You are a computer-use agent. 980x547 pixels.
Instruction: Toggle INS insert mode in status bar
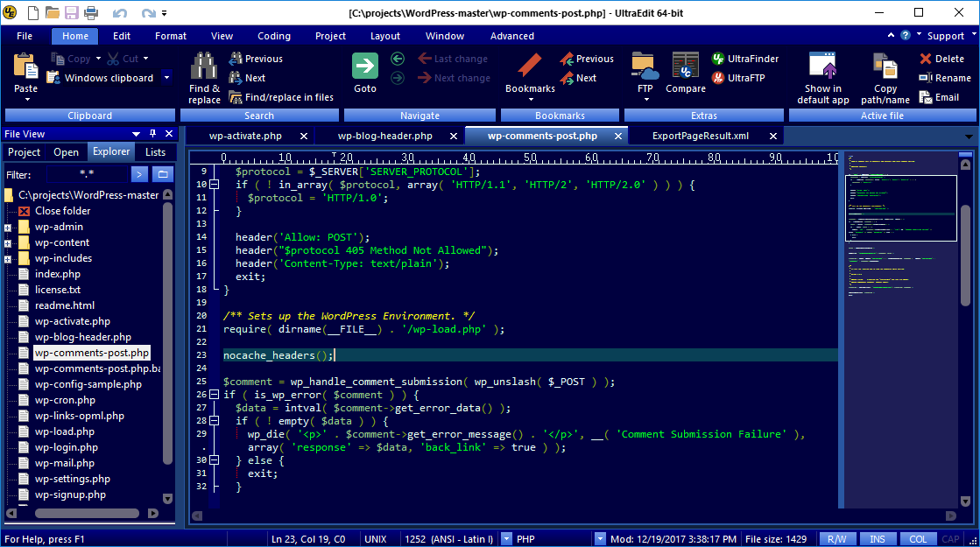coord(877,539)
